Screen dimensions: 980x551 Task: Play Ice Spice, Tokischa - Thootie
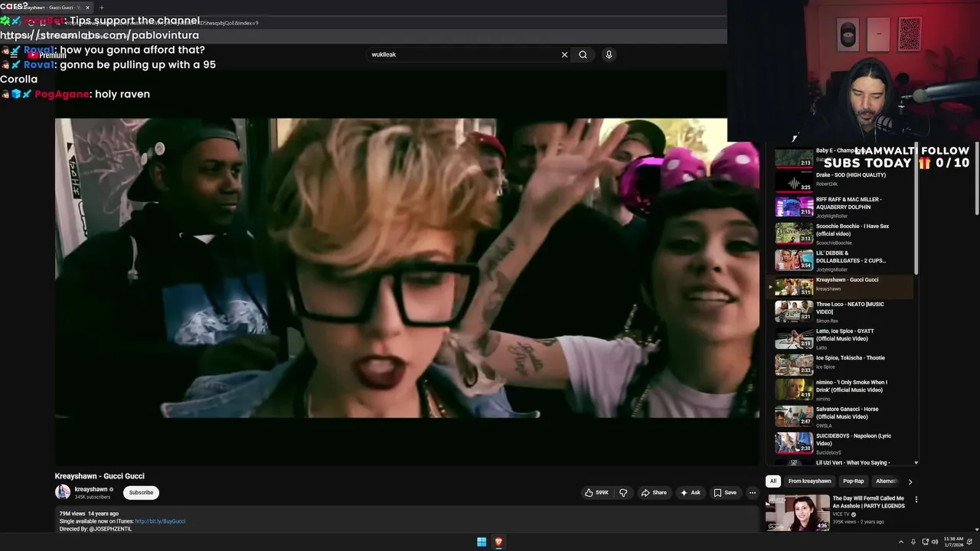pyautogui.click(x=841, y=364)
